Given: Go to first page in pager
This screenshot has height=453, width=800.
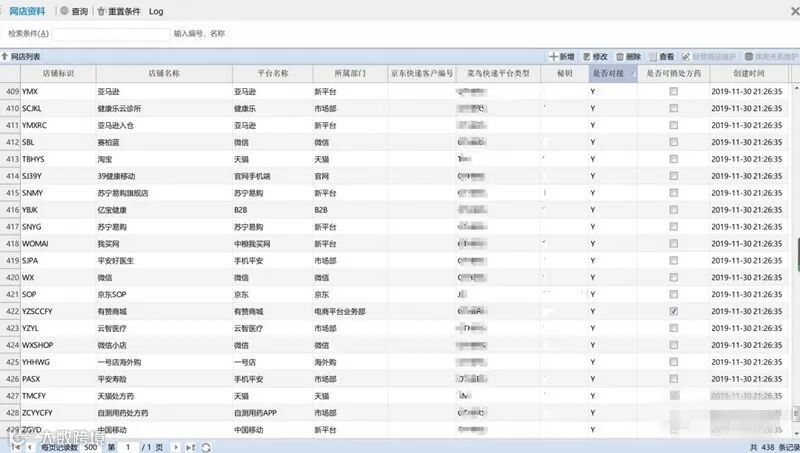Looking at the screenshot, I should pyautogui.click(x=16, y=447).
